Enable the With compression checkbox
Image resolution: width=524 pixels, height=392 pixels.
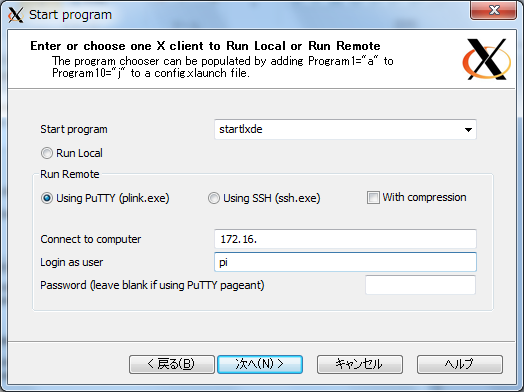point(373,198)
